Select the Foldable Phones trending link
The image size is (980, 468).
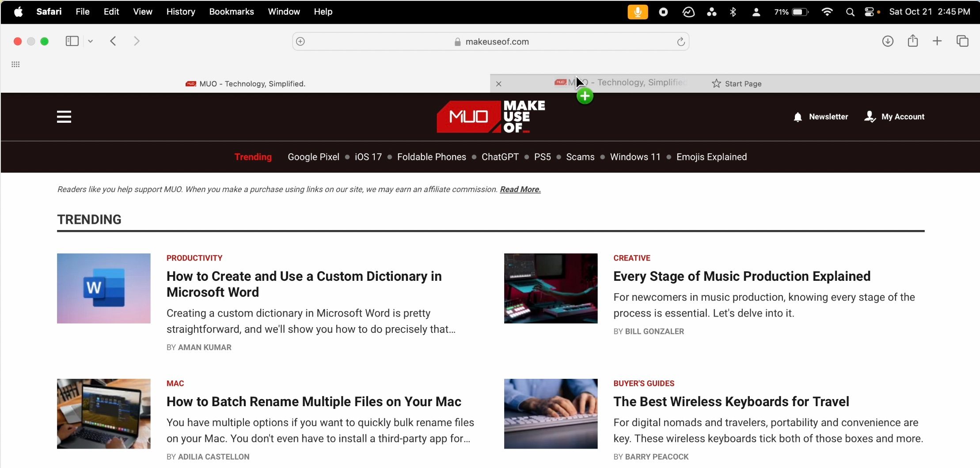[x=431, y=157]
